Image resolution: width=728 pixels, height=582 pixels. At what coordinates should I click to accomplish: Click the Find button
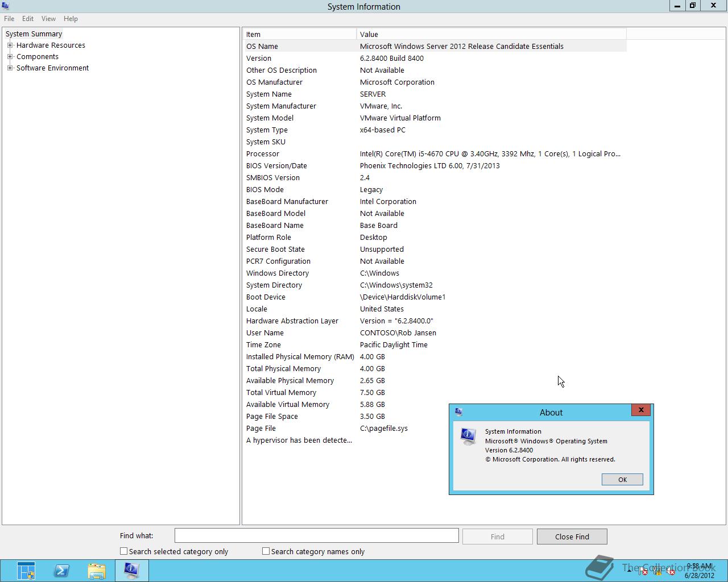[498, 537]
